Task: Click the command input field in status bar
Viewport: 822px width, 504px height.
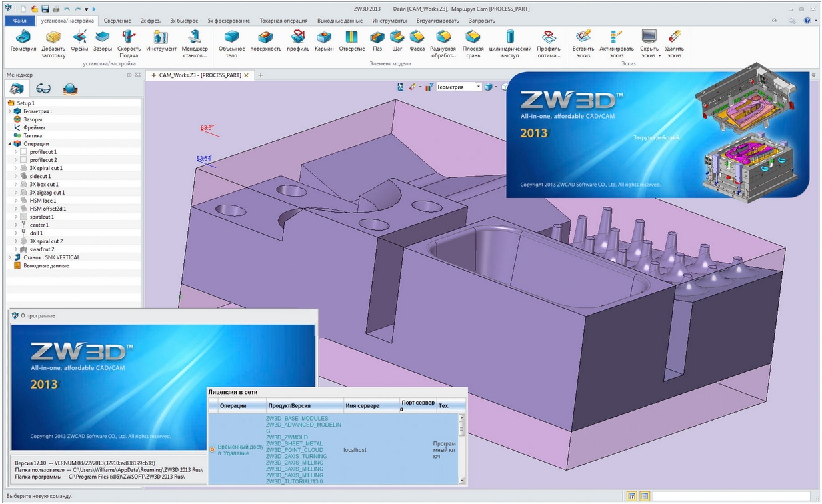Action: pyautogui.click(x=731, y=496)
